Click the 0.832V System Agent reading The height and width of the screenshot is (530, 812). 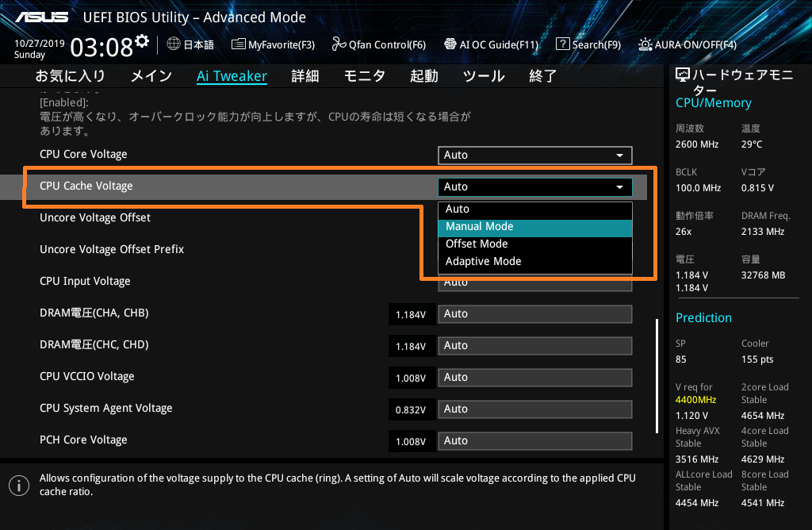click(411, 410)
